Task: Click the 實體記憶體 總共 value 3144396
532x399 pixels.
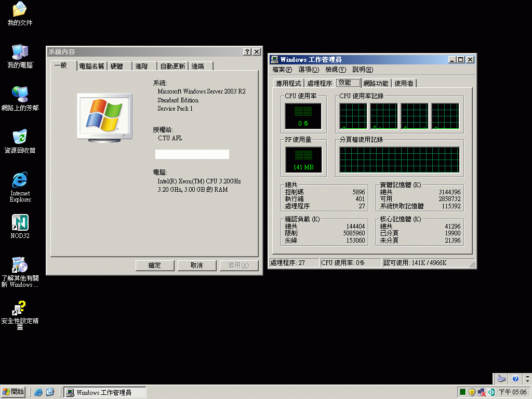Action: click(x=449, y=192)
